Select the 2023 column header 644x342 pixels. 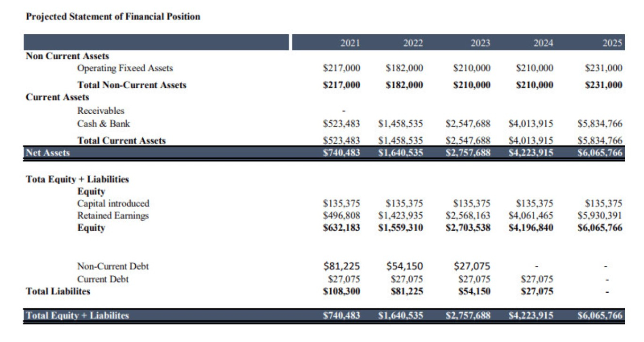click(480, 43)
